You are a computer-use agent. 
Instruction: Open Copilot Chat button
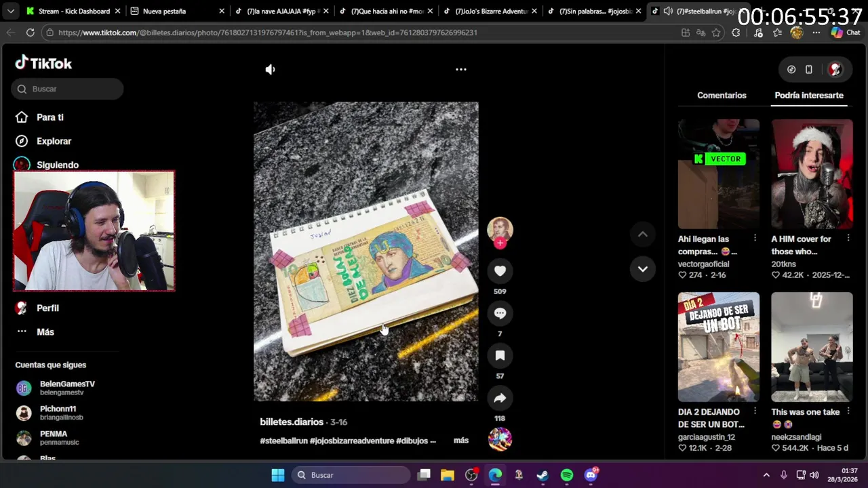(x=845, y=33)
